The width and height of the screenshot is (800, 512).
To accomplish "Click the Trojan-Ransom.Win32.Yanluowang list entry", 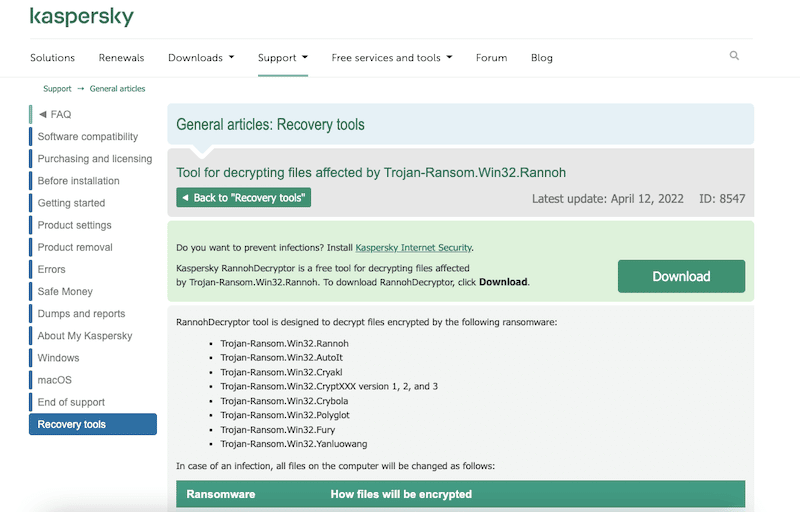I will tap(294, 444).
